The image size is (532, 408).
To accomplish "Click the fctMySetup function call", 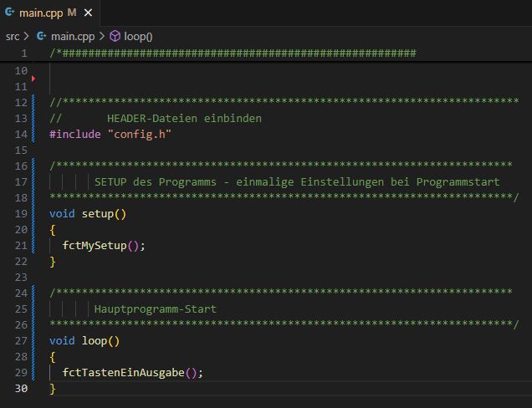I will click(x=97, y=245).
